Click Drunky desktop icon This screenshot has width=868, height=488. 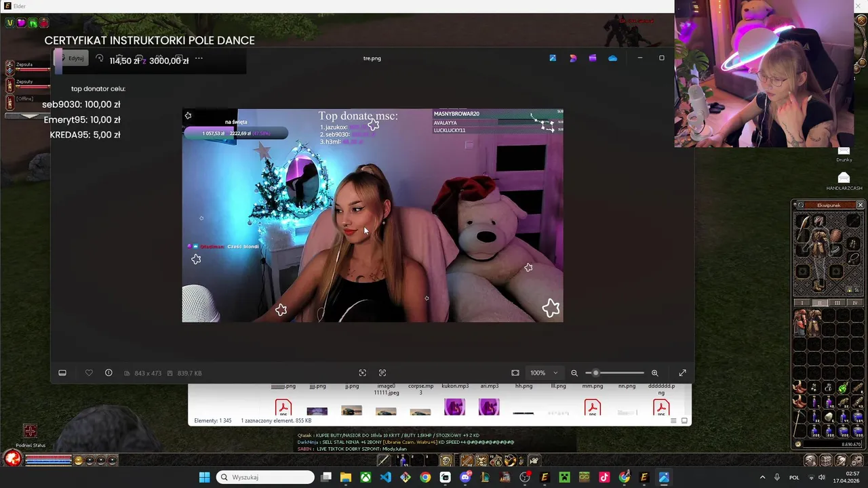click(844, 154)
